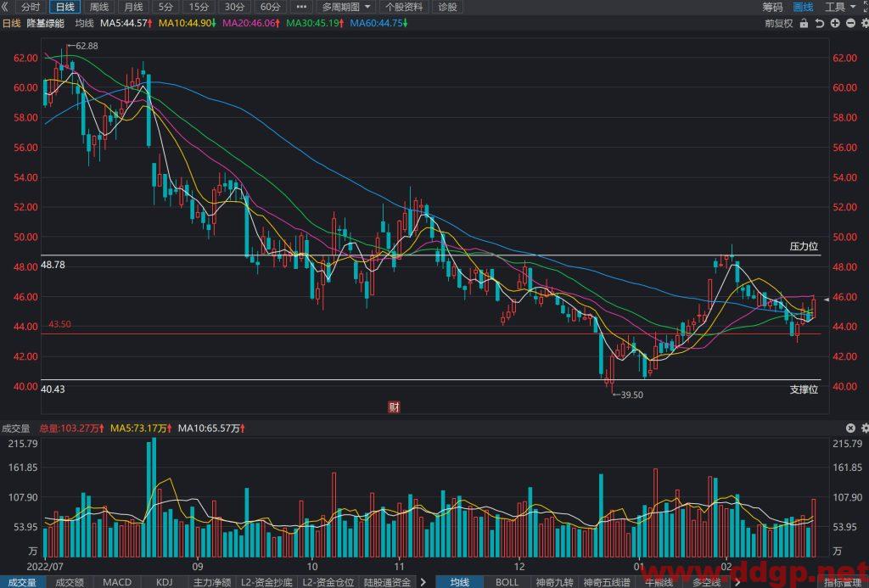Click the unlock padlock icon beside 前复权
Image resolution: width=869 pixels, height=588 pixels.
[x=805, y=23]
